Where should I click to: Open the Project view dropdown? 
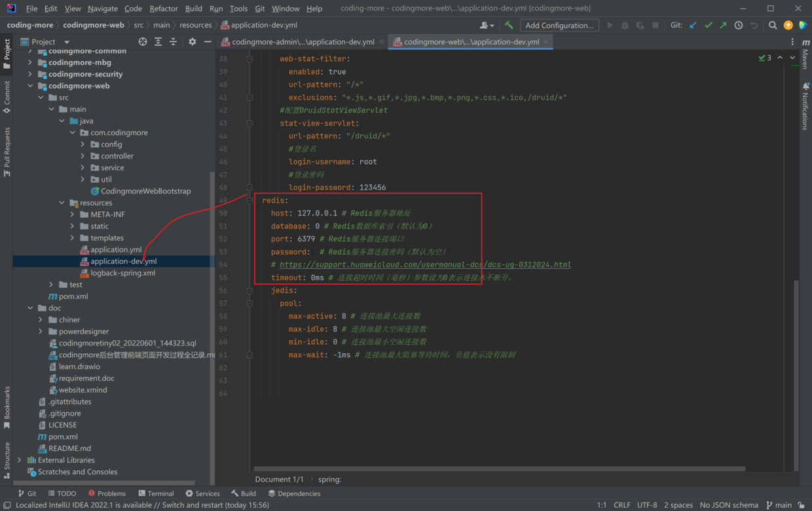coord(66,42)
